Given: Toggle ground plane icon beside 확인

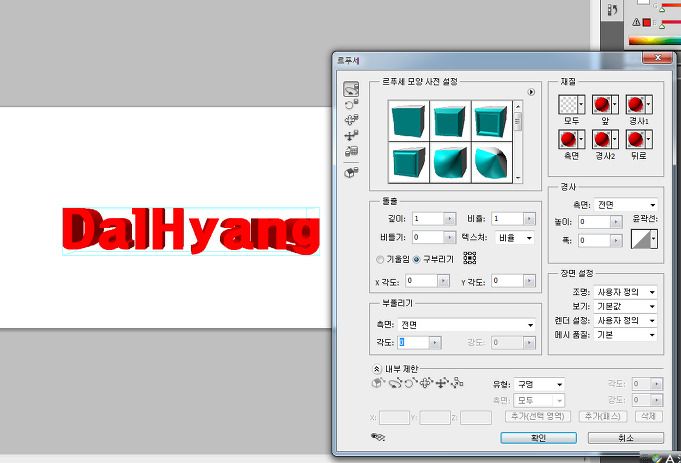Looking at the screenshot, I should pyautogui.click(x=378, y=437).
